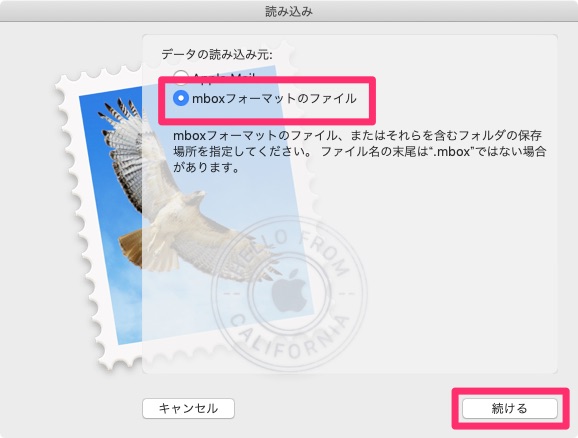Click the CALIFORNIA postmark text
This screenshot has height=438, width=578.
tap(290, 339)
